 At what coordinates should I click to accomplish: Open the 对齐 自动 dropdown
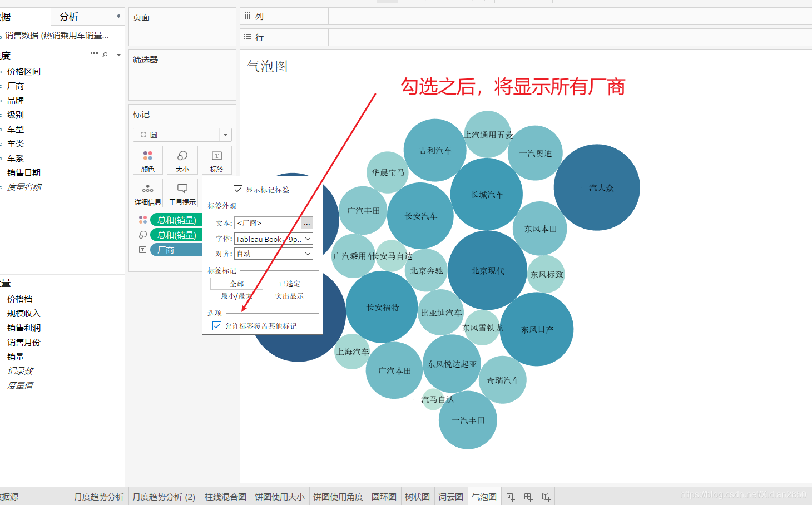point(274,254)
